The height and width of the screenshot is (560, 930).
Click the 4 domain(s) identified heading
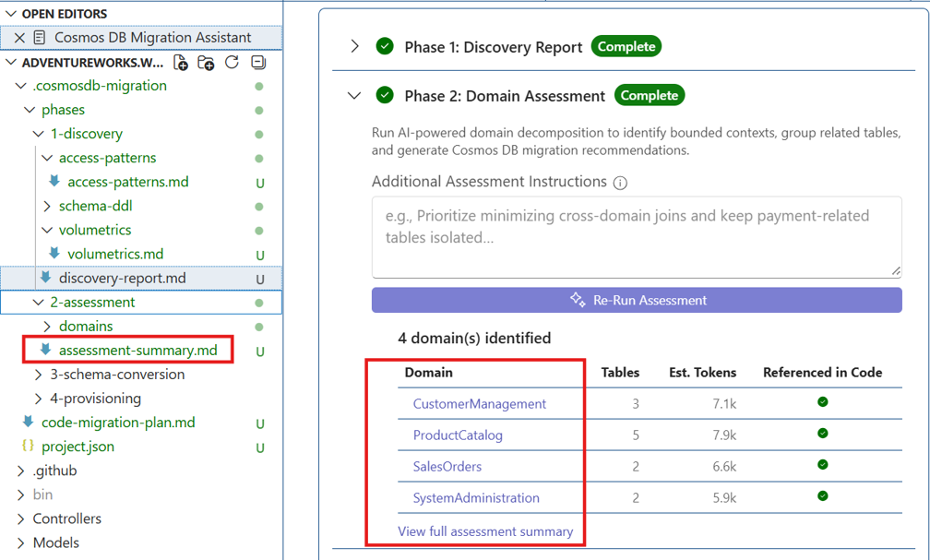tap(474, 339)
